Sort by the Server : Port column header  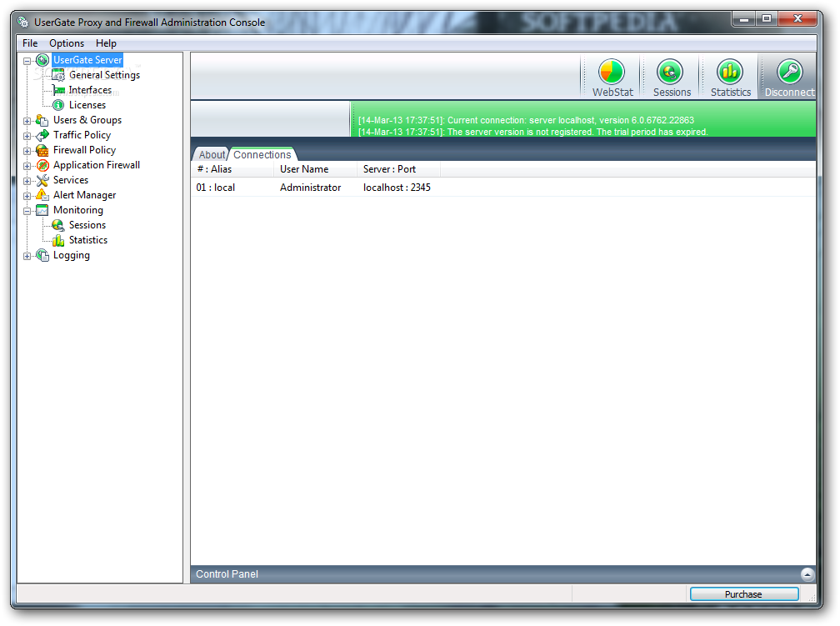pos(398,169)
